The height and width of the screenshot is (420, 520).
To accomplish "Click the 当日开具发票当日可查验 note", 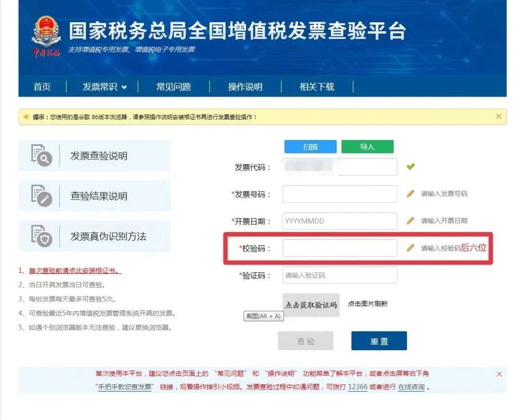I will pyautogui.click(x=62, y=285).
